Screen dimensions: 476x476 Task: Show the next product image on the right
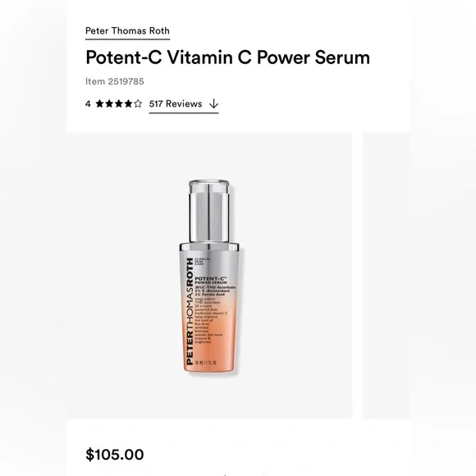[387, 276]
